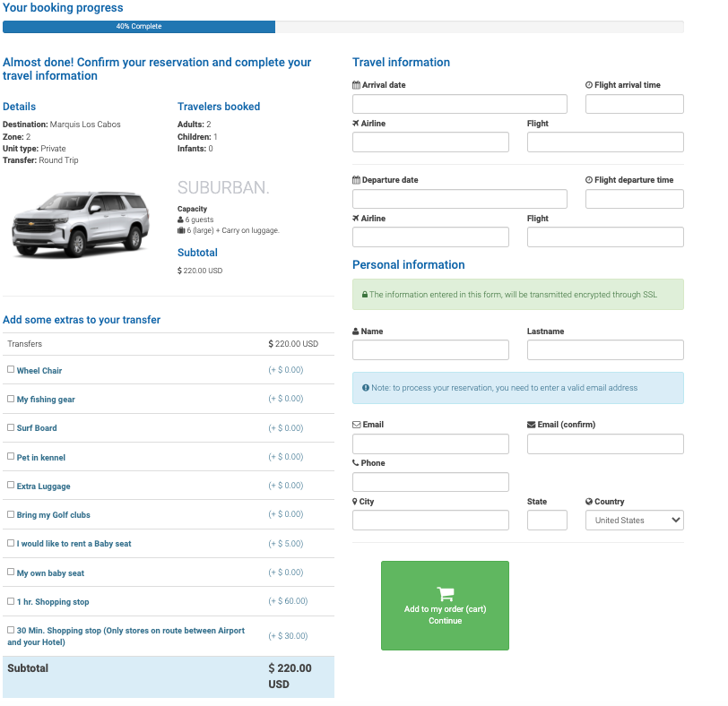Click the calendar icon beside Arrival date
Image resolution: width=728 pixels, height=706 pixels.
[357, 86]
